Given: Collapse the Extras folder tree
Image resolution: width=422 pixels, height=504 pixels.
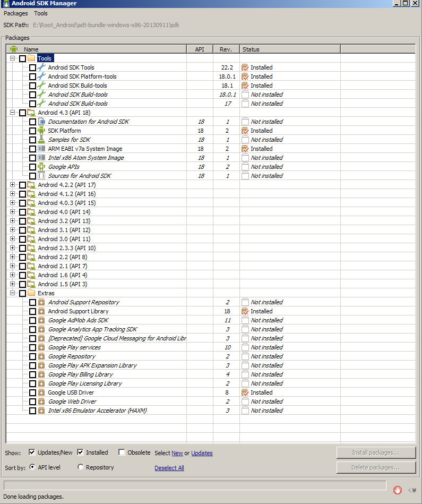Looking at the screenshot, I should click(12, 293).
